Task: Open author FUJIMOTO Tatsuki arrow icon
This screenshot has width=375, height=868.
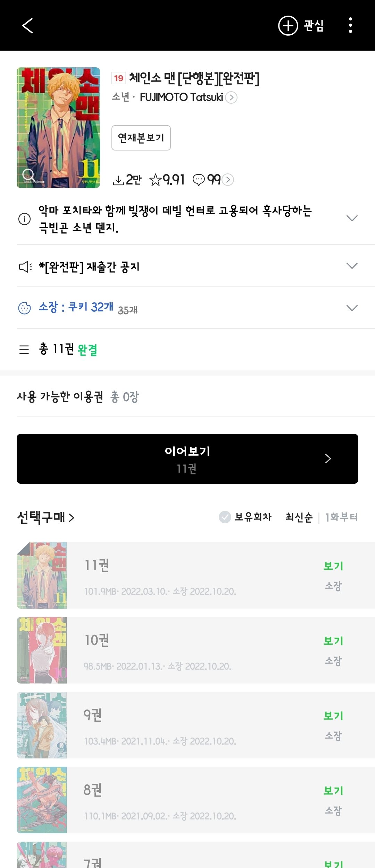Action: (231, 97)
